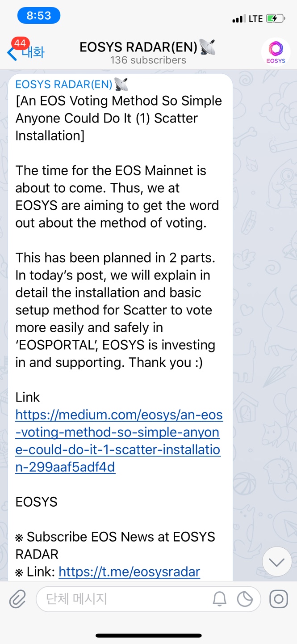This screenshot has height=644, width=297.
Task: Tap the 136 subscribers subtitle
Action: pos(148,60)
